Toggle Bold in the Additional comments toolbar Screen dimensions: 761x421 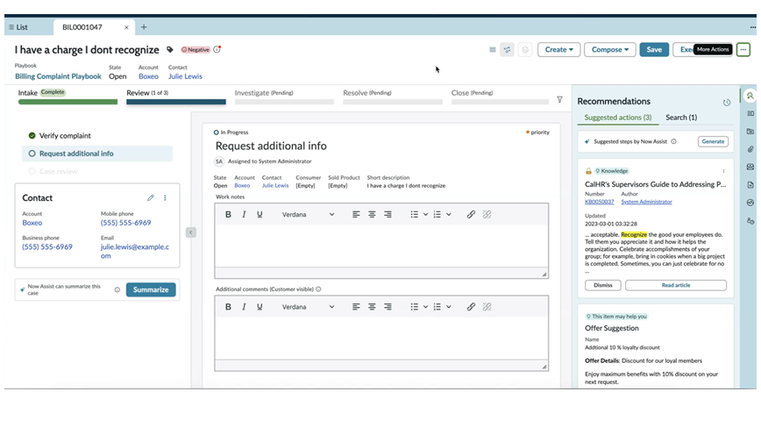point(228,307)
